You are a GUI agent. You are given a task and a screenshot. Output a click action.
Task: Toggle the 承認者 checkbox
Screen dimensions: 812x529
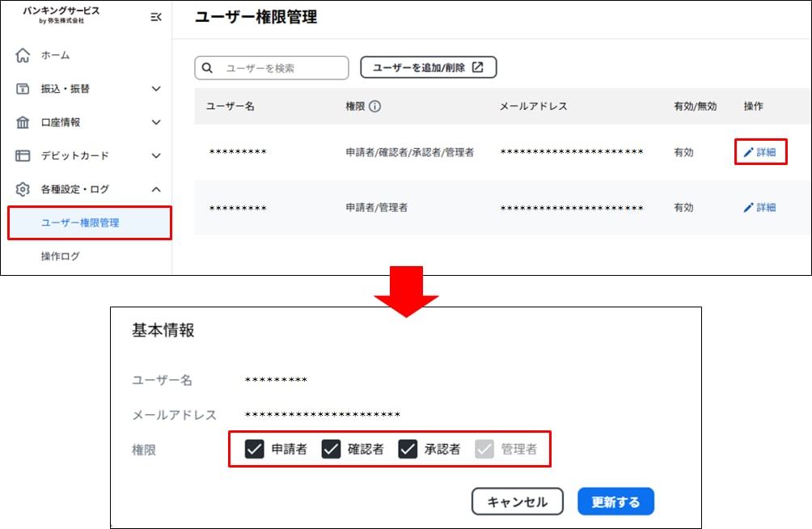(408, 449)
